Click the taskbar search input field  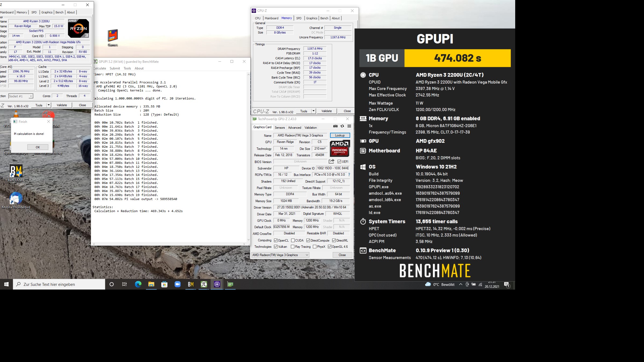(x=59, y=284)
